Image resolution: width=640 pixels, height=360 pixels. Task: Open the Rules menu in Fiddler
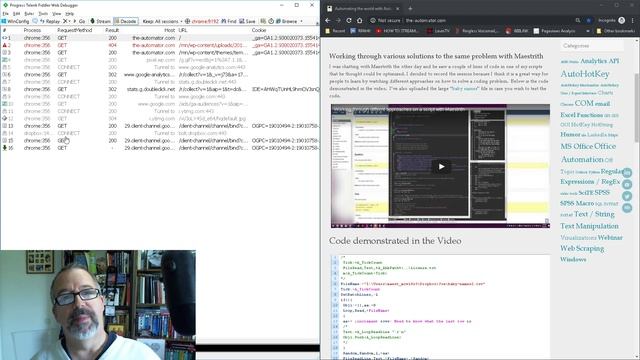point(29,13)
